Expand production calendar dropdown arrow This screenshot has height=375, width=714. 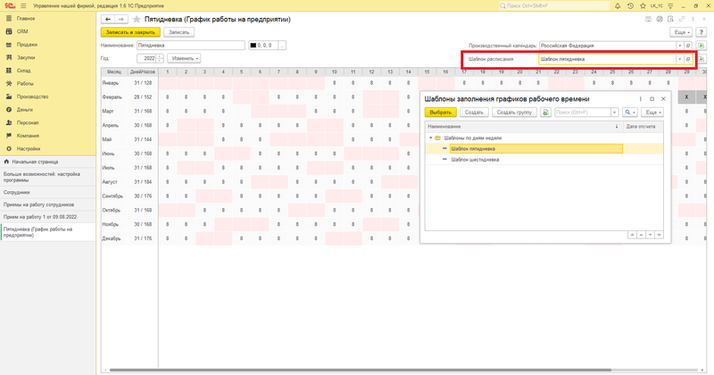coord(680,46)
